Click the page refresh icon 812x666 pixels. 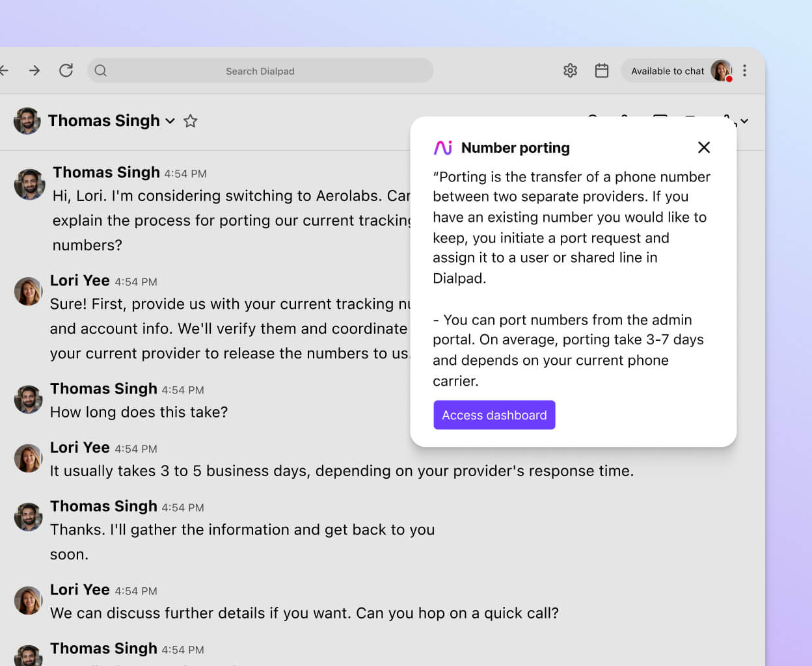[66, 71]
